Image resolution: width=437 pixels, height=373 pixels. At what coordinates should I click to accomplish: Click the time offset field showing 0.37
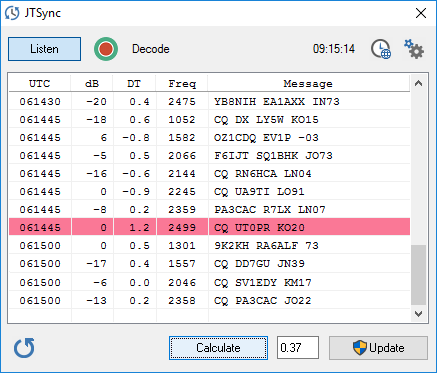[298, 348]
